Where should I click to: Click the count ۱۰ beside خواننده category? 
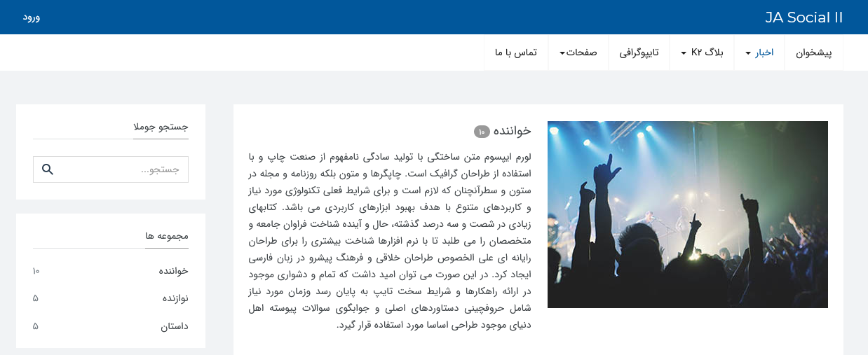point(36,271)
